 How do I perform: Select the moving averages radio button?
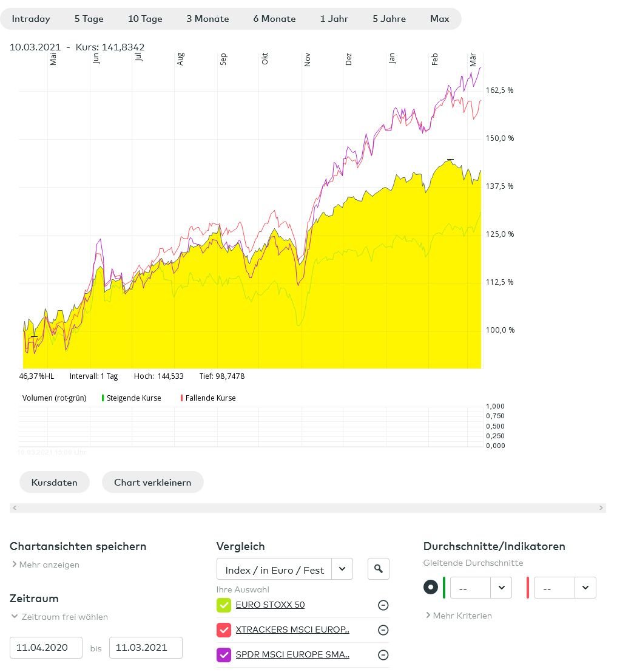pos(431,588)
